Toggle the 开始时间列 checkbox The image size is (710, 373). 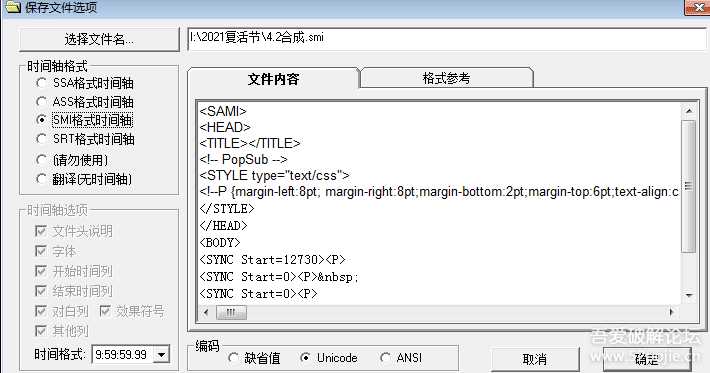[73, 271]
